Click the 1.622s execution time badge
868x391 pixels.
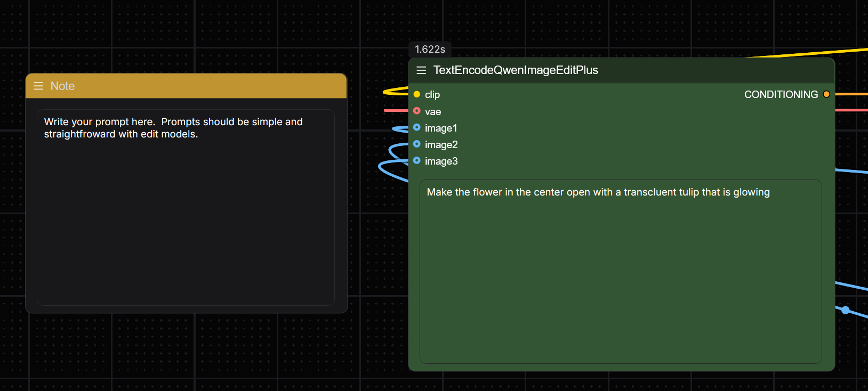[430, 50]
